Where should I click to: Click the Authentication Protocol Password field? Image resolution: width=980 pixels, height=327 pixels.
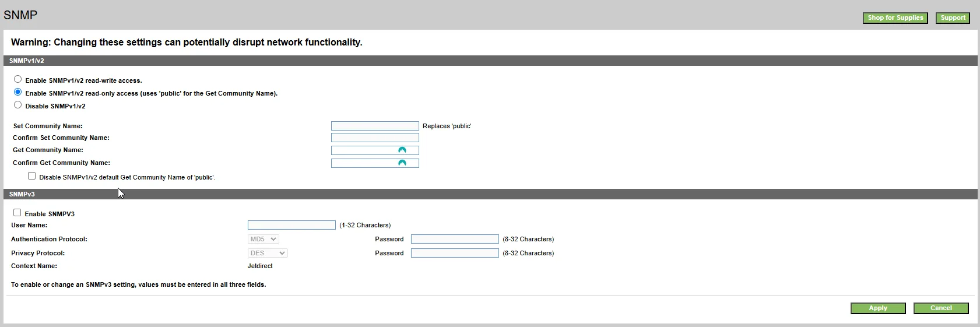[x=455, y=239]
